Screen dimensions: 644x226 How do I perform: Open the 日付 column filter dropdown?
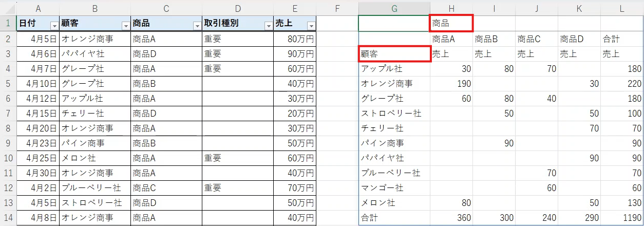(54, 26)
